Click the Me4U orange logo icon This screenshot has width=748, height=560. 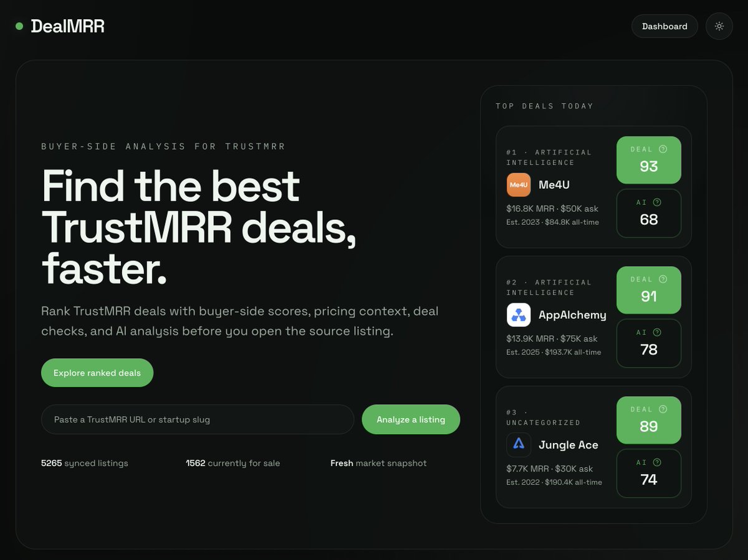(519, 185)
